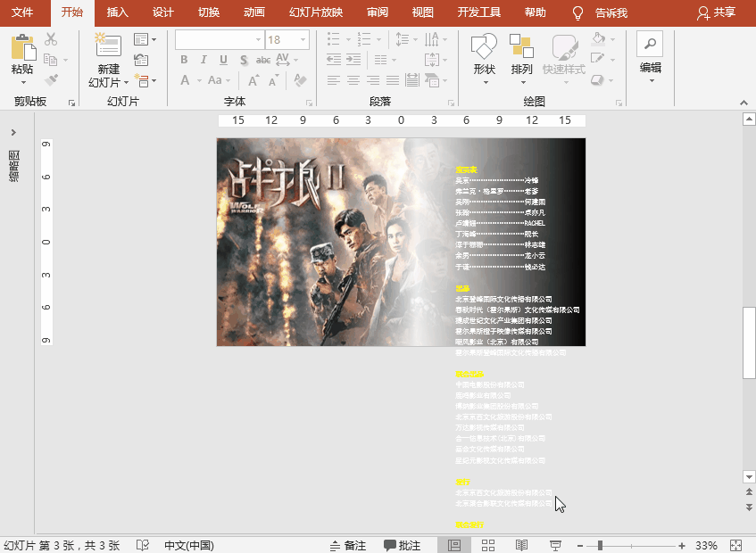Switch to Slide Sorter view icon
756x553 pixels.
coord(488,545)
